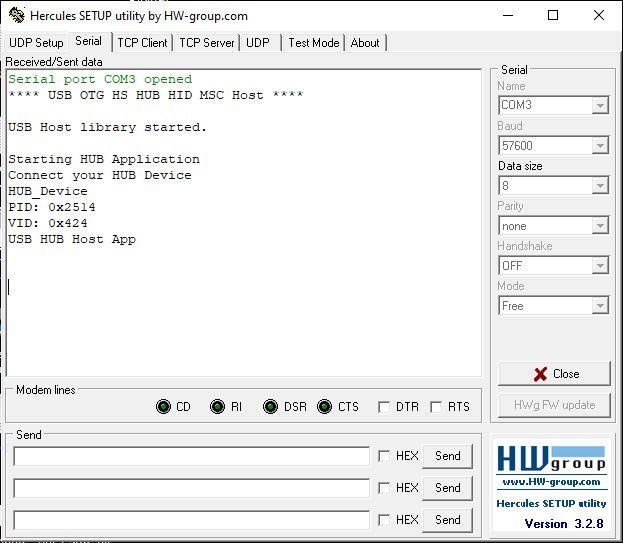Click the 'VID: 0x424' line
This screenshot has width=623, height=543.
48,223
